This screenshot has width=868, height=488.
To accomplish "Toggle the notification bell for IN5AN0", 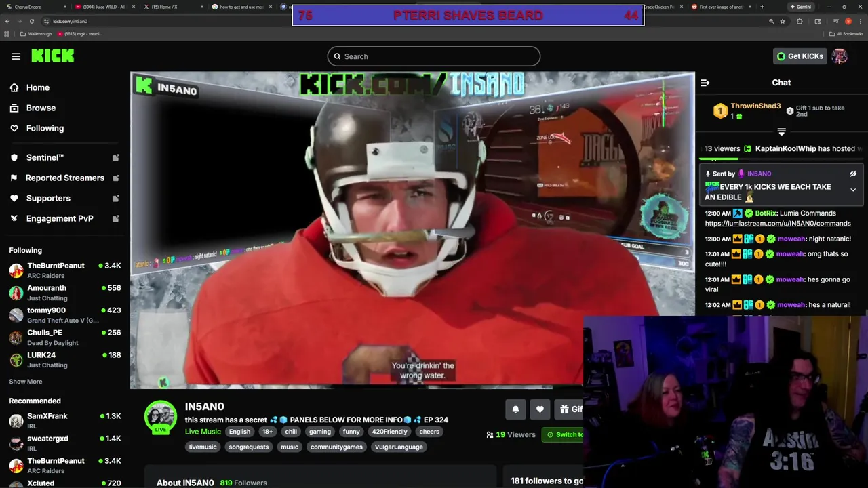I will click(515, 409).
